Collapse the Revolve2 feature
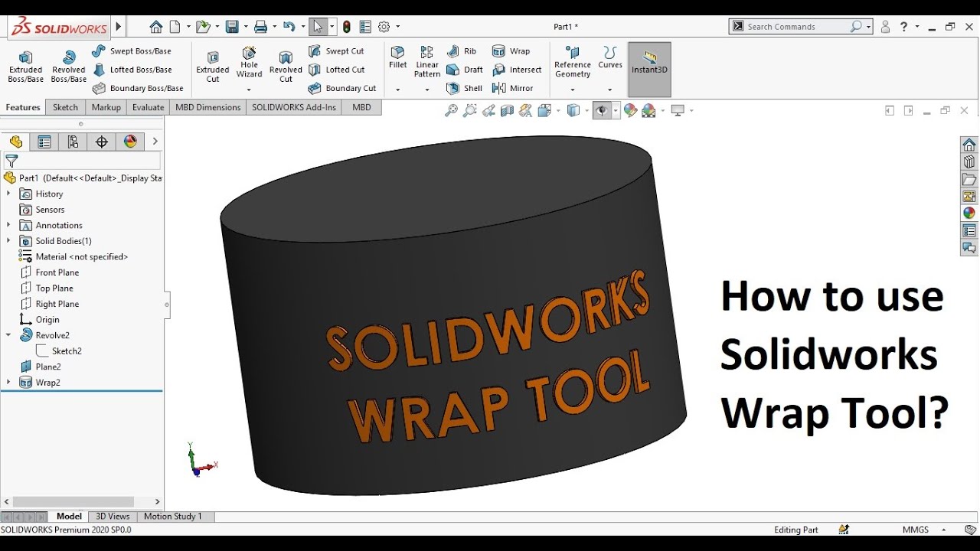Image resolution: width=980 pixels, height=551 pixels. (x=8, y=335)
